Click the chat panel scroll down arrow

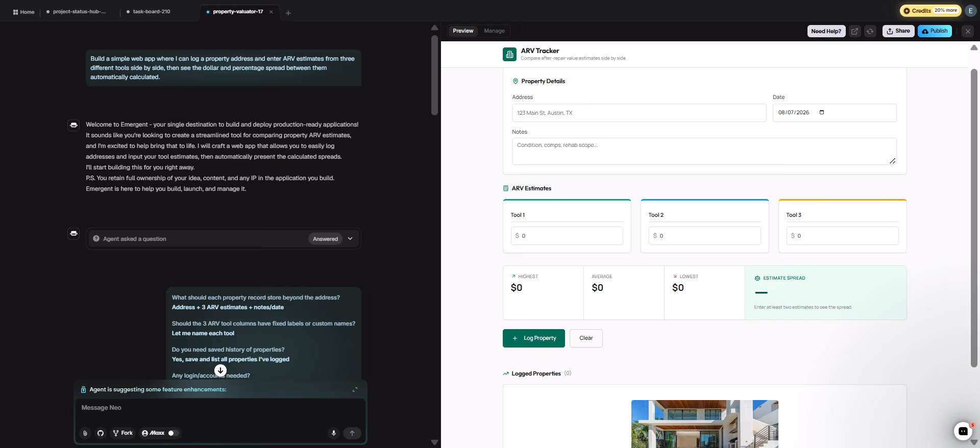pyautogui.click(x=434, y=442)
